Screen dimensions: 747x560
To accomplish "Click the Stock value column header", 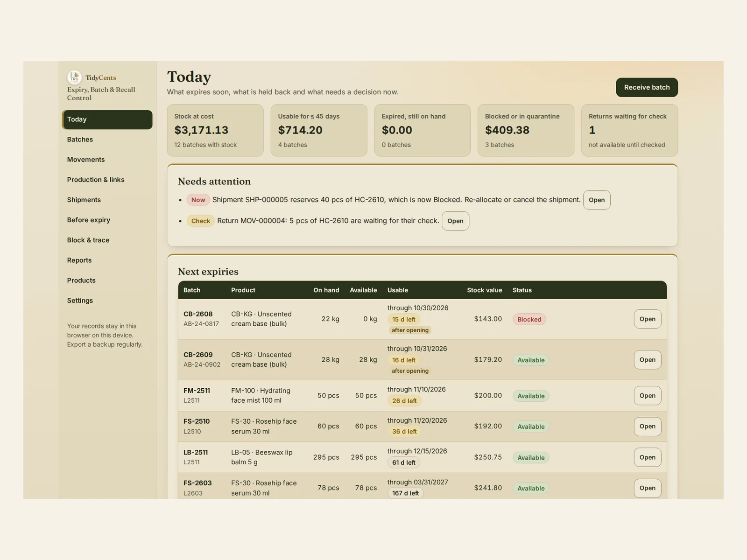I will click(485, 290).
